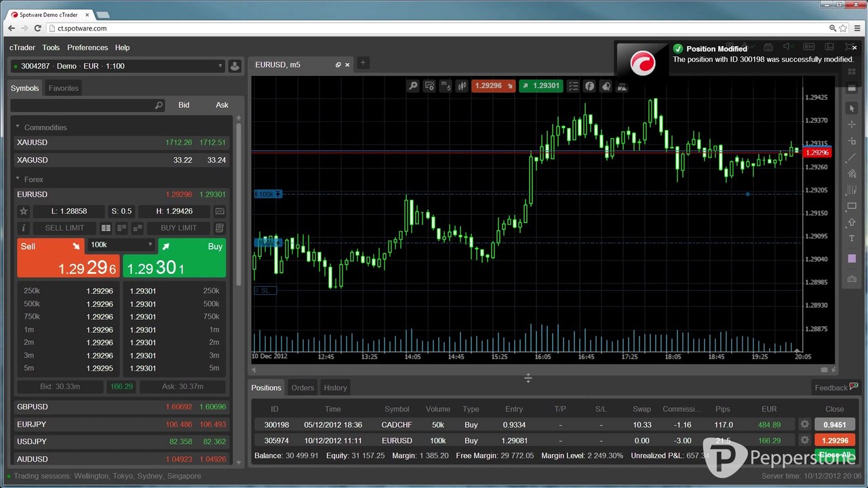The height and width of the screenshot is (488, 868).
Task: Click the Feedback button
Action: click(836, 388)
